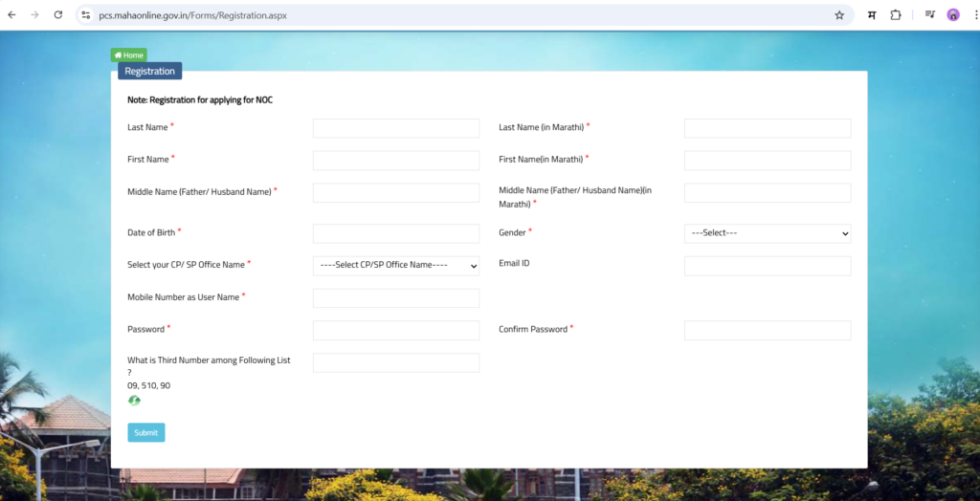Open the Select CP/SP Office Name dropdown

pos(395,266)
